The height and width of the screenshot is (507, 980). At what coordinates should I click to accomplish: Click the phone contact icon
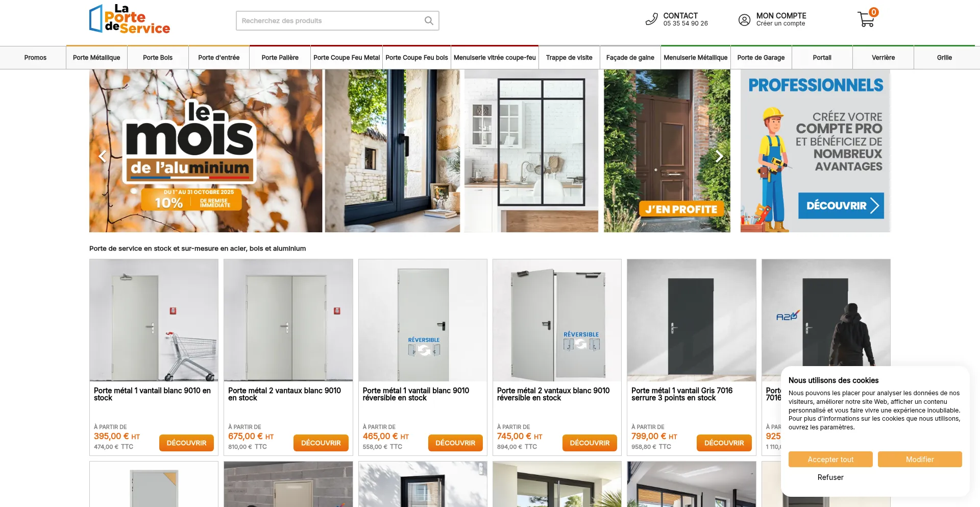651,19
